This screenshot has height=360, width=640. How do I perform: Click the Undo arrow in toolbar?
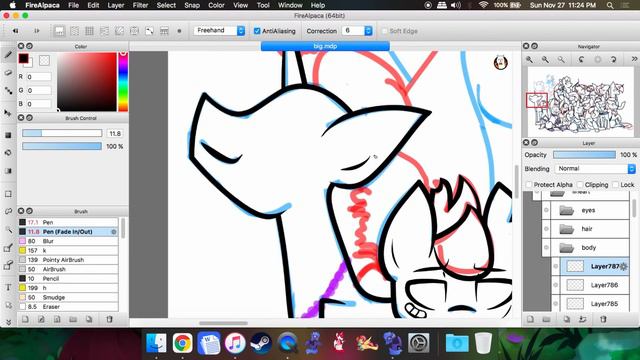16,31
